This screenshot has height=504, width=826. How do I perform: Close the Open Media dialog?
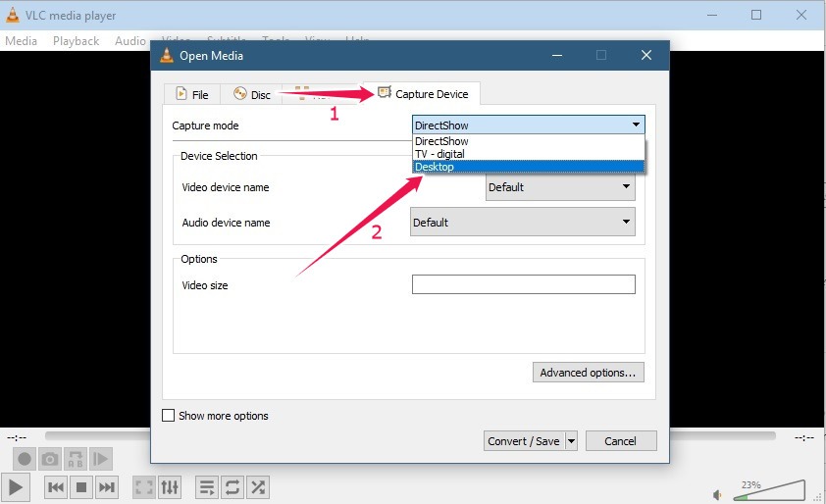tap(646, 55)
